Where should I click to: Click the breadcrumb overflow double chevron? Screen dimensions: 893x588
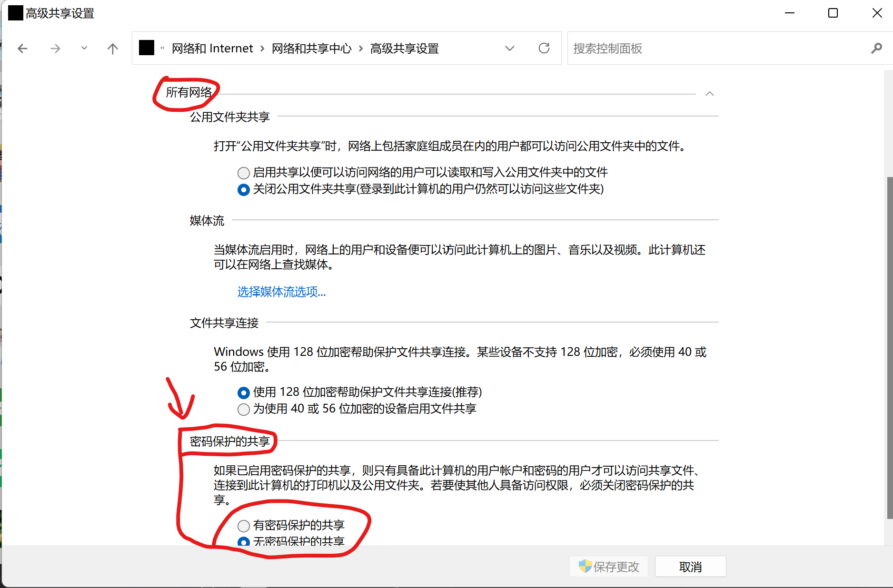tap(162, 48)
